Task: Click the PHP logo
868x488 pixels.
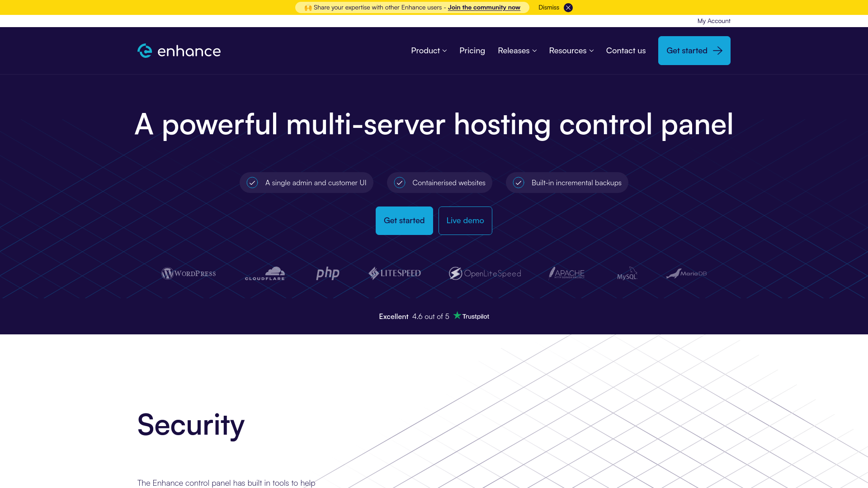Action: pos(328,273)
